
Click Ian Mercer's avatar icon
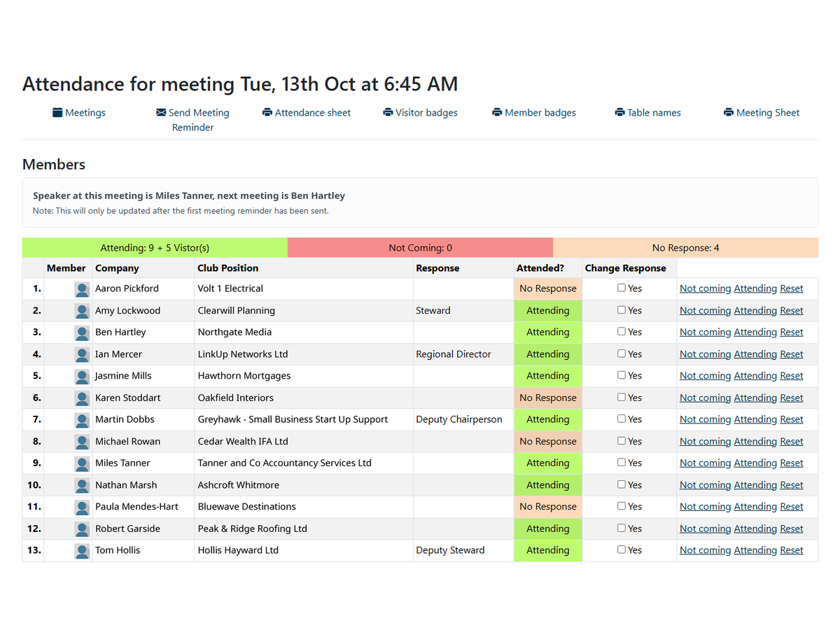click(82, 354)
